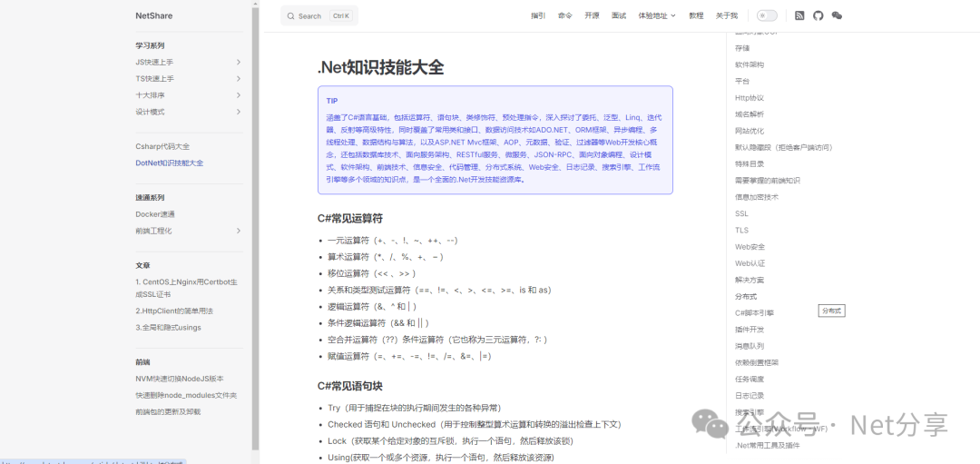Open article 2.HttpClient的简单用法
Viewport: 980px width, 464px height.
[x=174, y=311]
